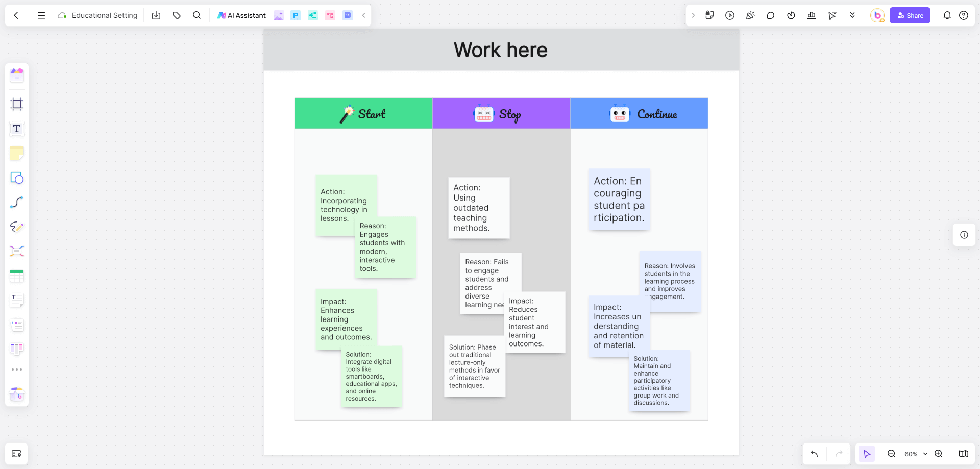Click the celebration confetti icon
The height and width of the screenshot is (469, 980).
pos(750,15)
